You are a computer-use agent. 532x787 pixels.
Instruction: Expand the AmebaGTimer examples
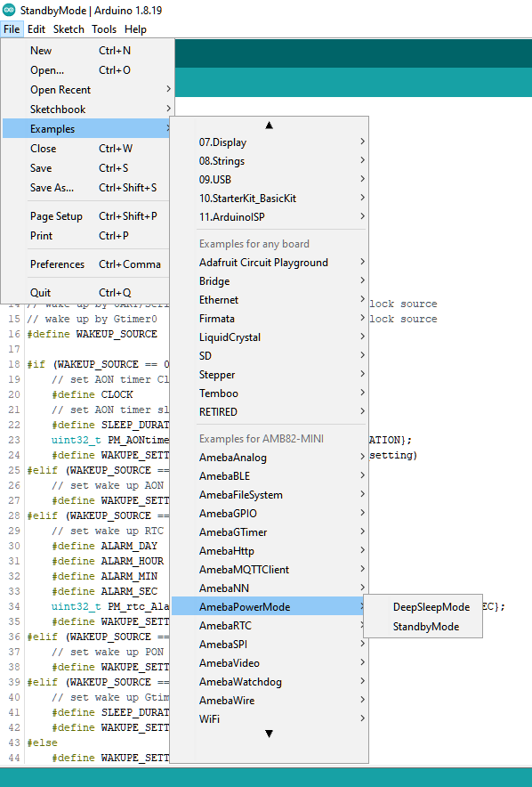coord(270,532)
